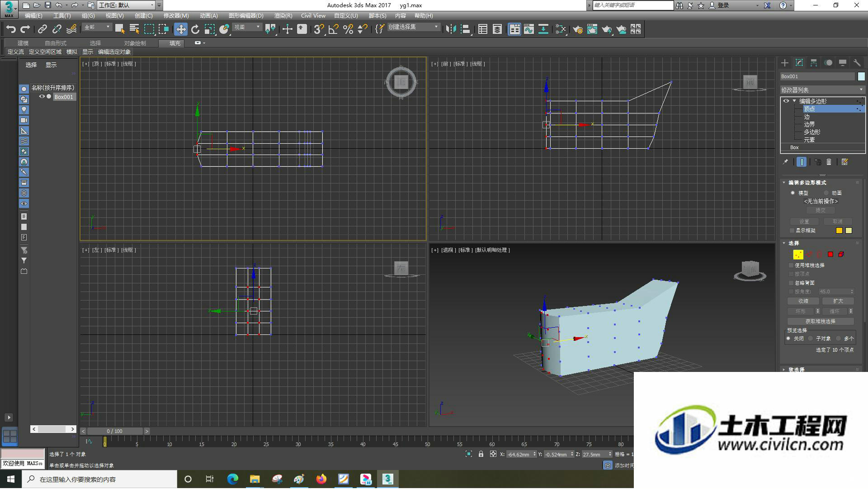Viewport: 868px width, 489px height.
Task: Activate the Select and Link chain icon
Action: coord(42,29)
